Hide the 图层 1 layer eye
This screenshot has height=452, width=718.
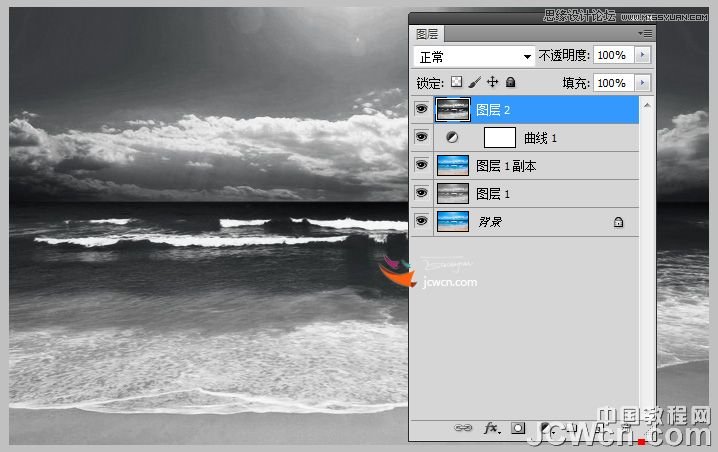(x=421, y=193)
